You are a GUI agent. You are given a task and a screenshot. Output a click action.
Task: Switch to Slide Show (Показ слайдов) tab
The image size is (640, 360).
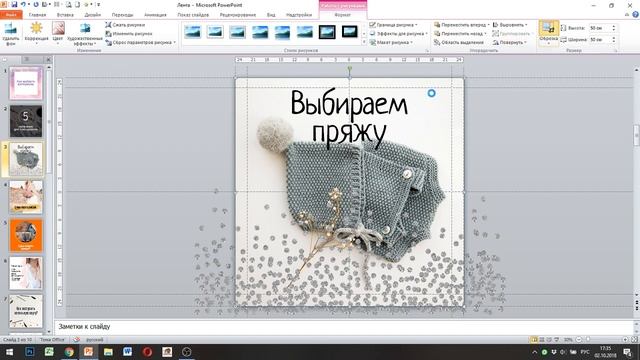point(193,15)
